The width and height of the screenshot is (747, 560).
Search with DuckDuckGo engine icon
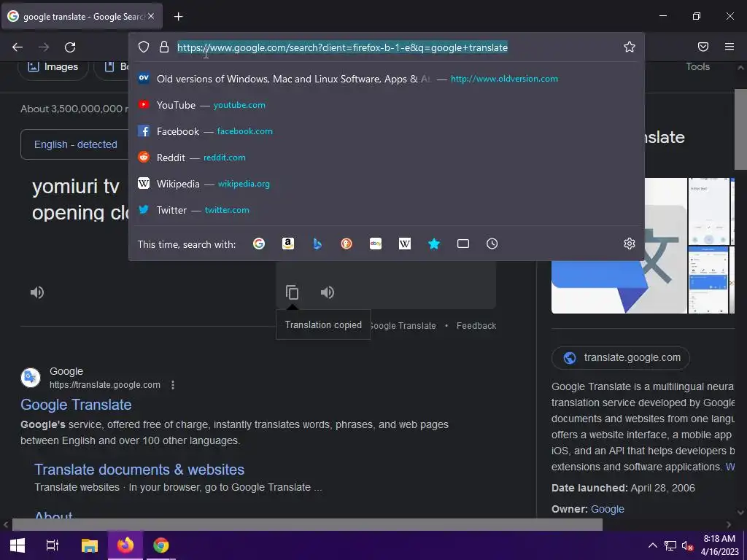[347, 244]
